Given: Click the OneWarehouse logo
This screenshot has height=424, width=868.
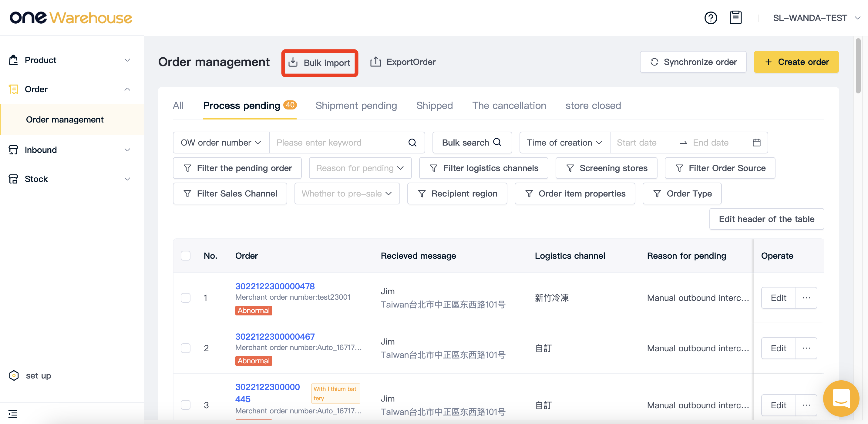Looking at the screenshot, I should click(x=71, y=18).
